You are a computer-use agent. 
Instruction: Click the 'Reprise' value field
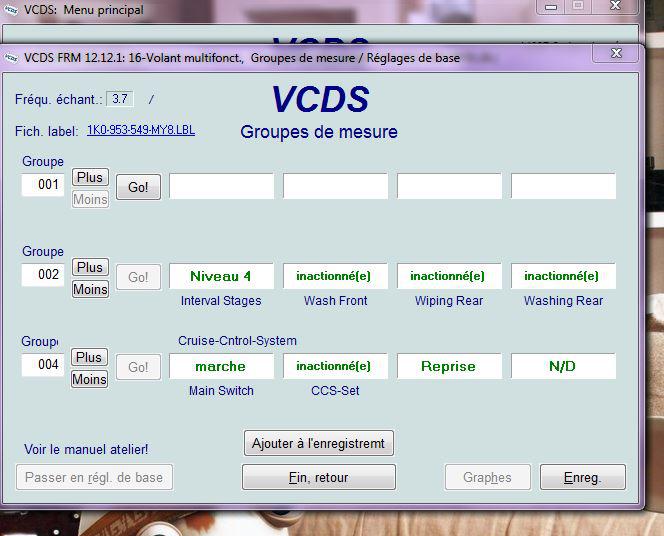(x=449, y=366)
